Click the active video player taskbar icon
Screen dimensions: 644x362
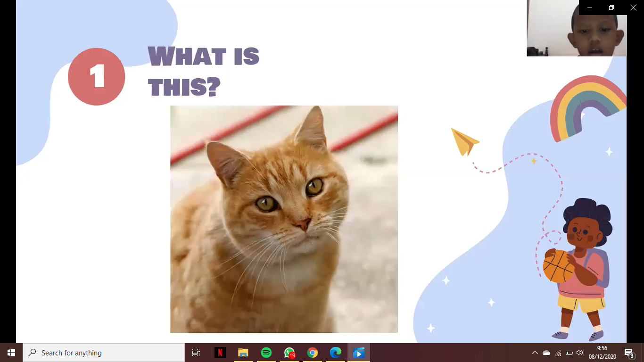click(358, 353)
